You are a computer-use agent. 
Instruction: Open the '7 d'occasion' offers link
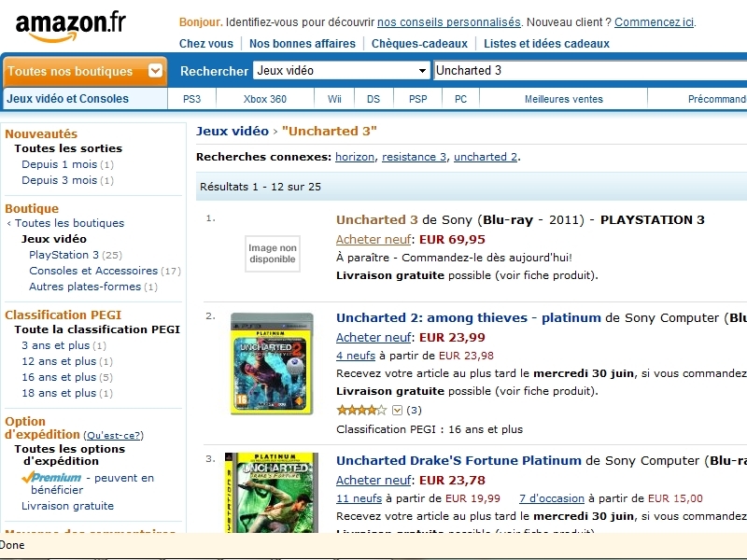click(x=552, y=498)
